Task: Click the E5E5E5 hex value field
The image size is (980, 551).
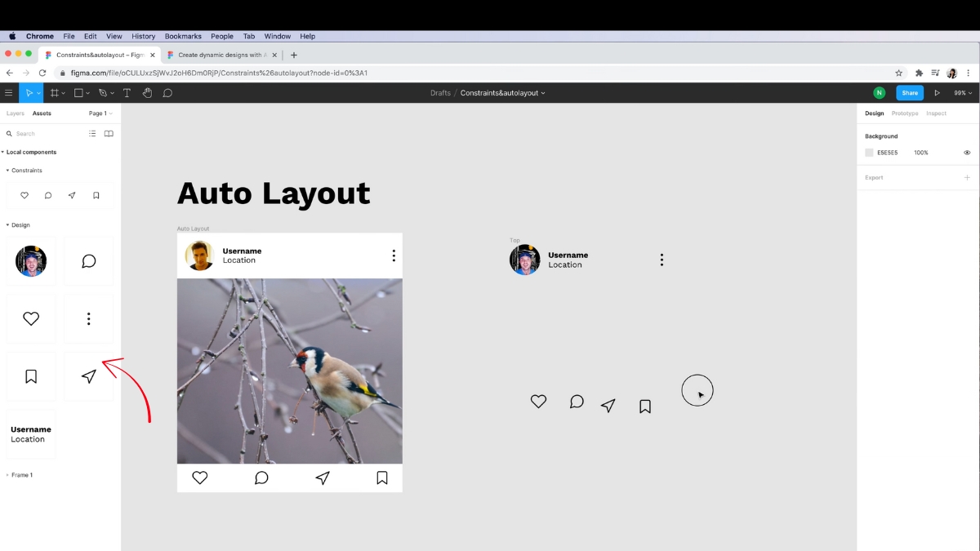Action: click(x=888, y=153)
